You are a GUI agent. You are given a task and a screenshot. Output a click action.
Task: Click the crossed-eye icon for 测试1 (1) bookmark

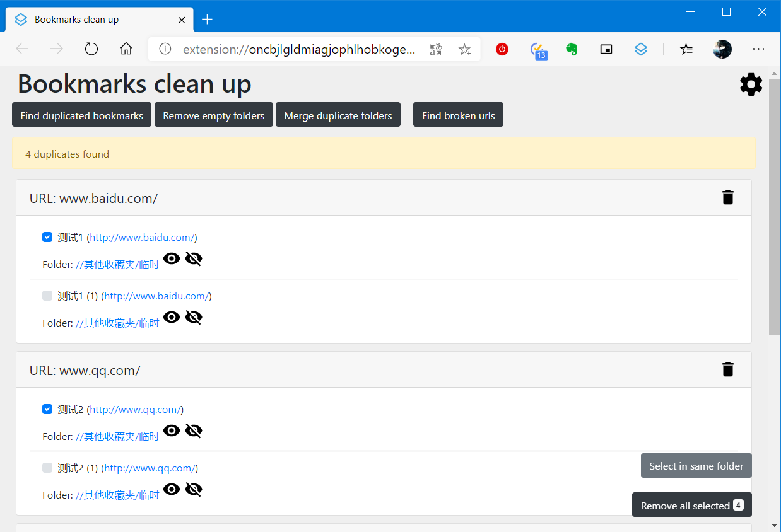tap(194, 317)
